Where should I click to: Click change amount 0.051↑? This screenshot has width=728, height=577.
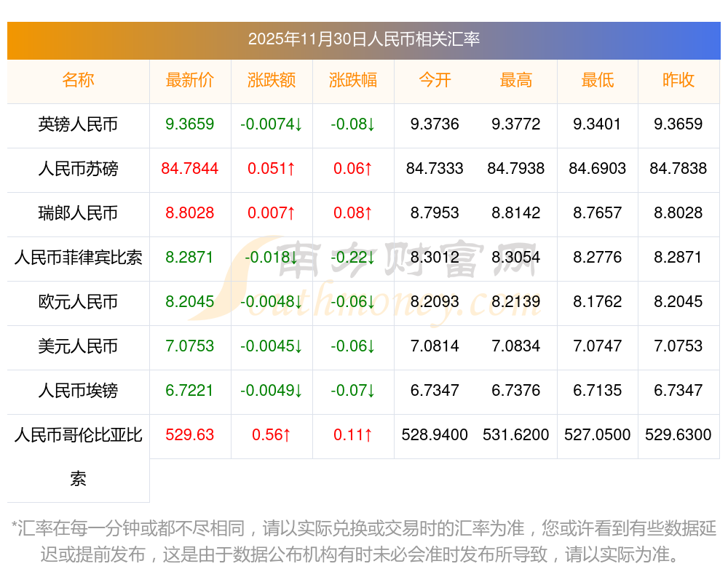coord(271,169)
